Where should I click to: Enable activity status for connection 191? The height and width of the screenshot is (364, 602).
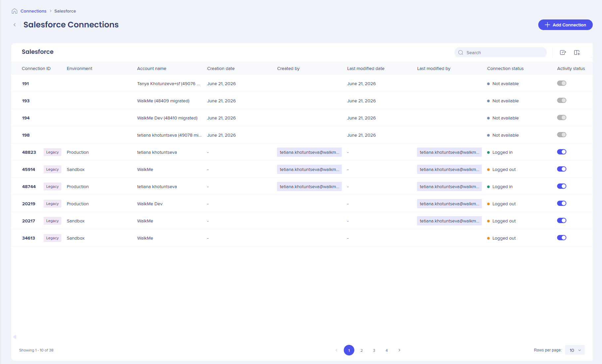562,83
